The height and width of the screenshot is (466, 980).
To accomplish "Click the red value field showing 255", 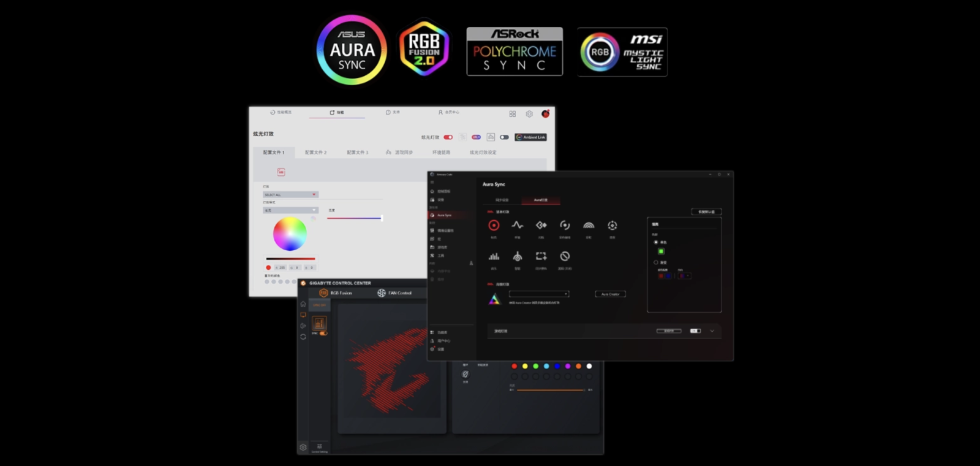I will click(x=280, y=268).
